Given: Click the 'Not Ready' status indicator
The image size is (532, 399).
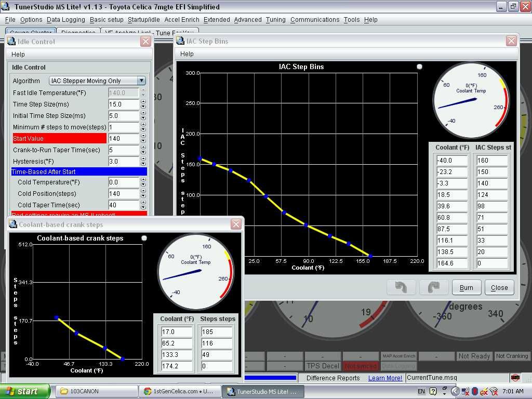Looking at the screenshot, I should pyautogui.click(x=474, y=356).
